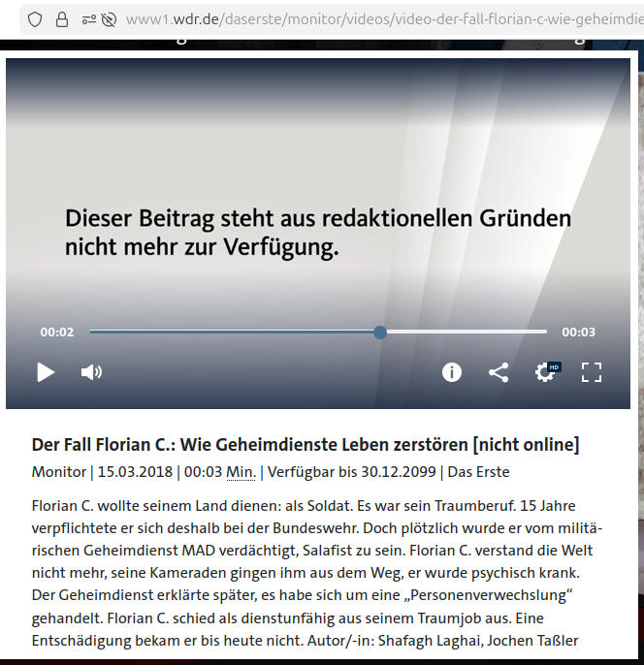Share this video
Viewport: 644px width, 665px height.
pyautogui.click(x=499, y=372)
